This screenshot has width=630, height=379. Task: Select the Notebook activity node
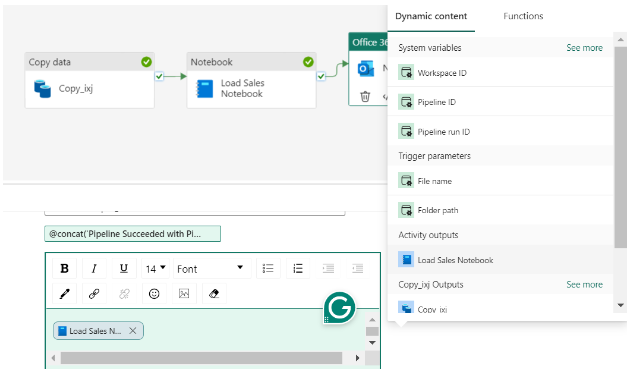(x=252, y=80)
